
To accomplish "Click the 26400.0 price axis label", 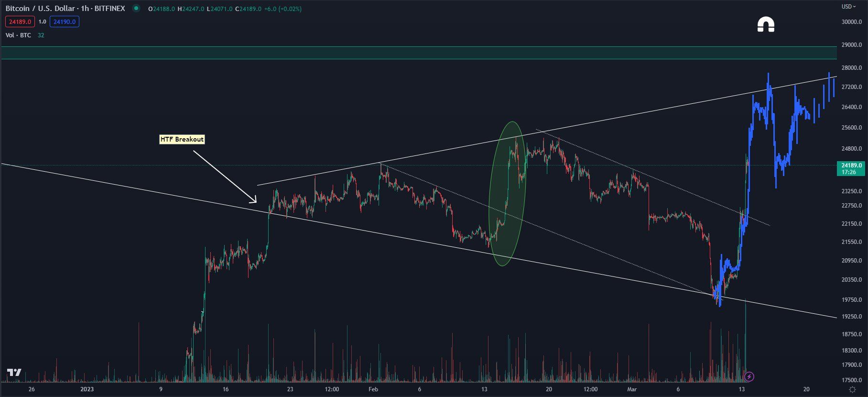I will pos(852,107).
